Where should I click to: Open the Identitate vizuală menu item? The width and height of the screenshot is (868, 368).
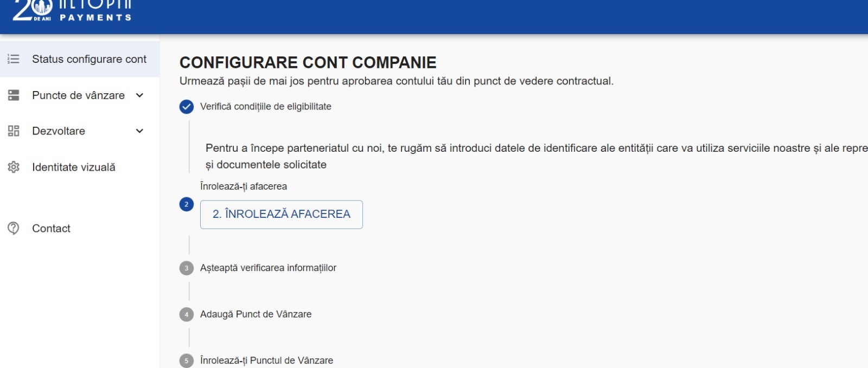pos(74,167)
